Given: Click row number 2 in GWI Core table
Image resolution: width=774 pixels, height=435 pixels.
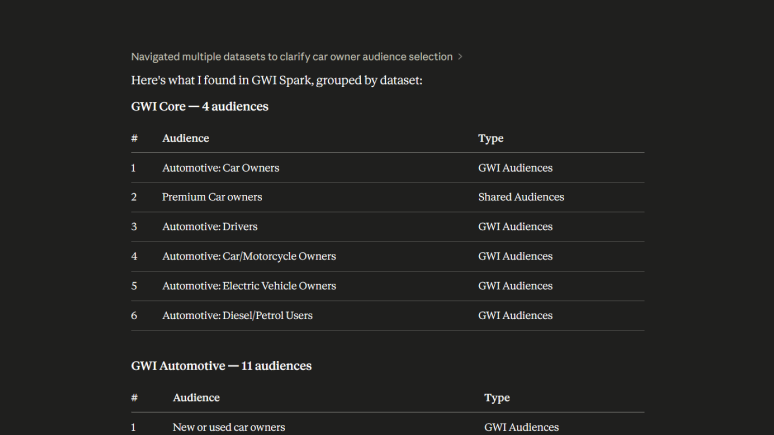Looking at the screenshot, I should click(x=134, y=197).
